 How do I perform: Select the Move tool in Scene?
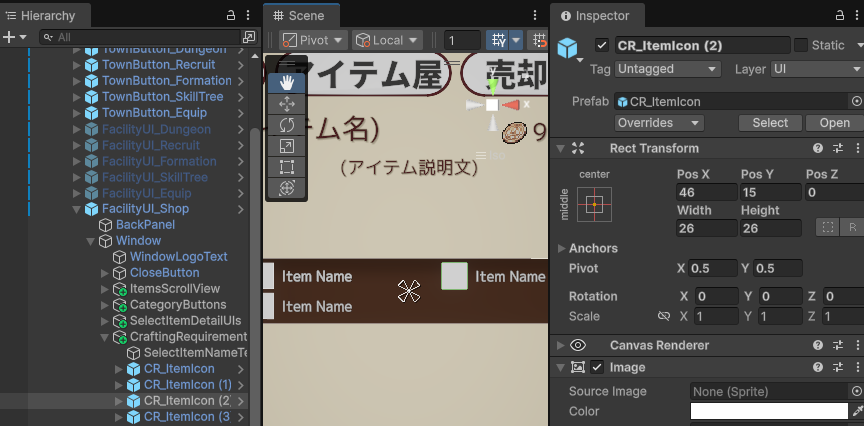click(x=287, y=104)
